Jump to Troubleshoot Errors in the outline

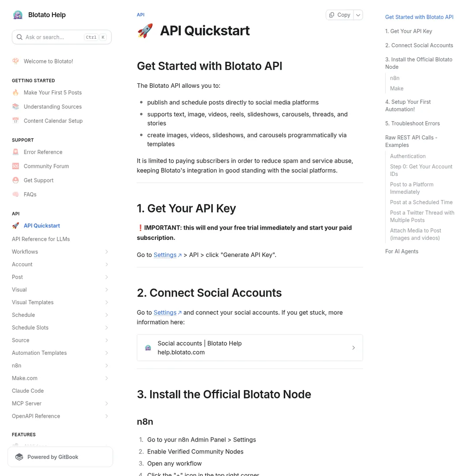pos(413,123)
